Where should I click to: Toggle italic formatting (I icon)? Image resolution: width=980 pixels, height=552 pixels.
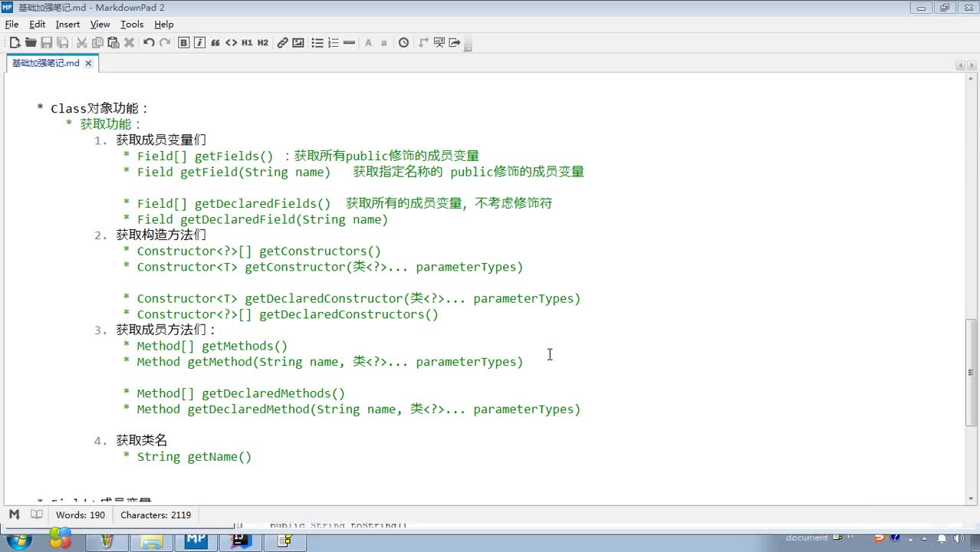point(199,43)
